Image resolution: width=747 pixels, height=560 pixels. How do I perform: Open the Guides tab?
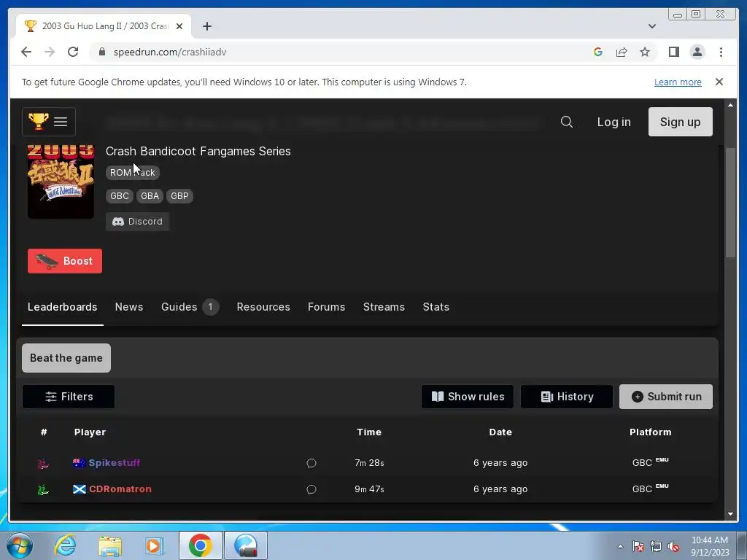[190, 307]
